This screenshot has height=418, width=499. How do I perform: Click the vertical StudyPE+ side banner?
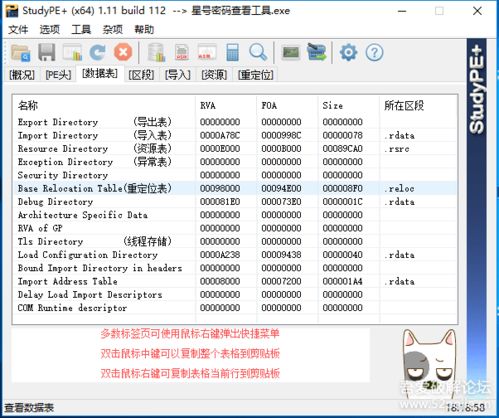coord(476,218)
